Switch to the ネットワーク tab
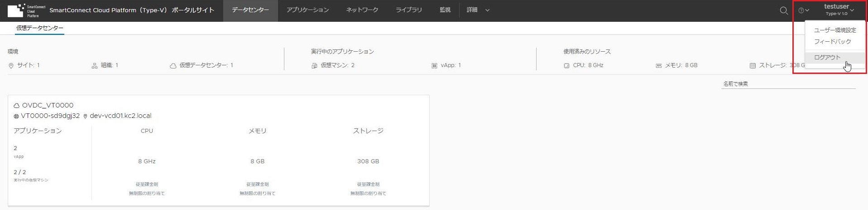The width and height of the screenshot is (868, 210). (362, 10)
